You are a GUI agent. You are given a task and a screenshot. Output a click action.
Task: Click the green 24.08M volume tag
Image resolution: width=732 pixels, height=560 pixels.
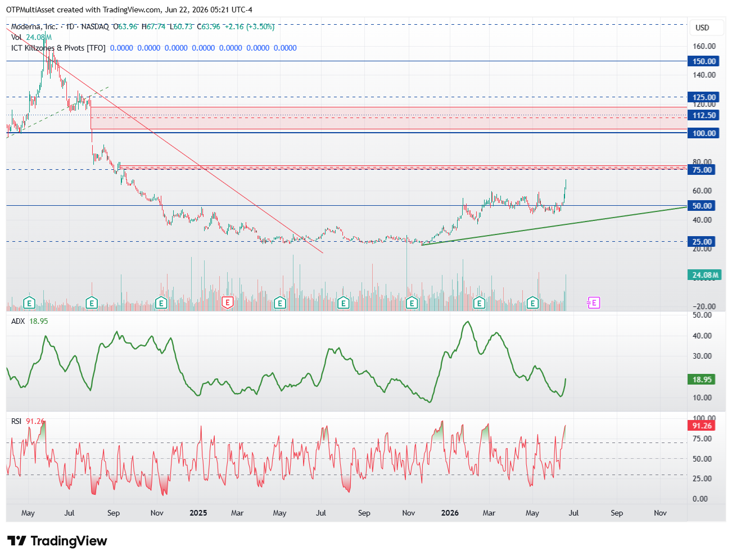(x=704, y=275)
